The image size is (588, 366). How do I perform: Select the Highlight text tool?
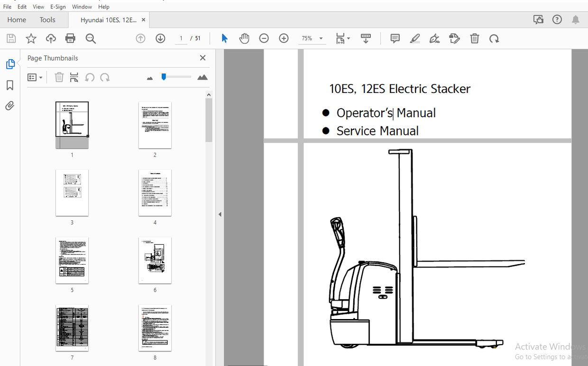click(x=414, y=38)
